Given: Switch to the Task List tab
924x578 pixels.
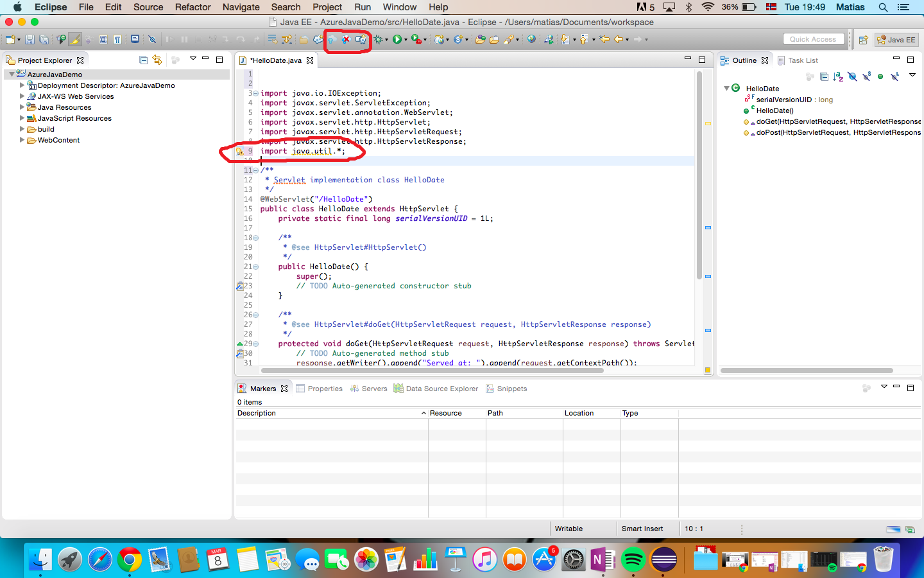Looking at the screenshot, I should click(x=798, y=60).
